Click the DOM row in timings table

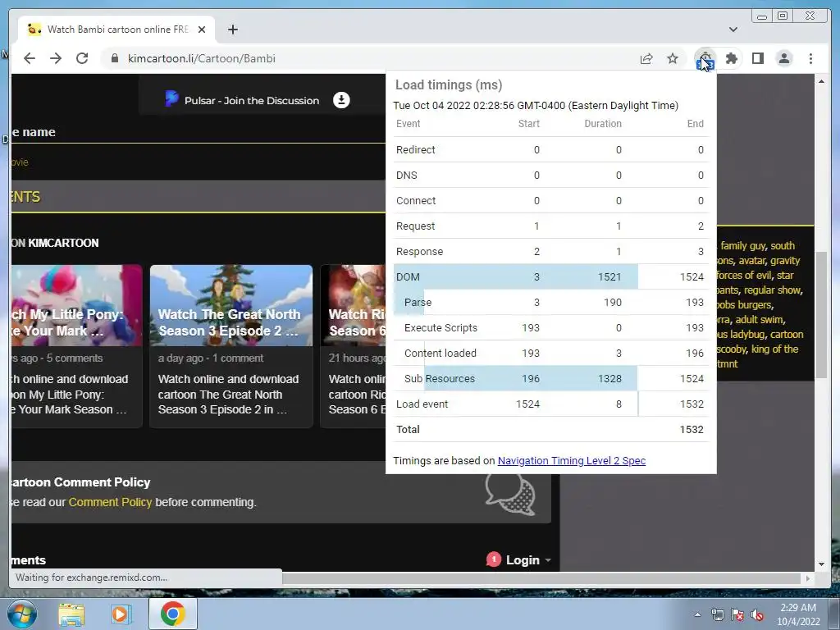[x=550, y=277]
